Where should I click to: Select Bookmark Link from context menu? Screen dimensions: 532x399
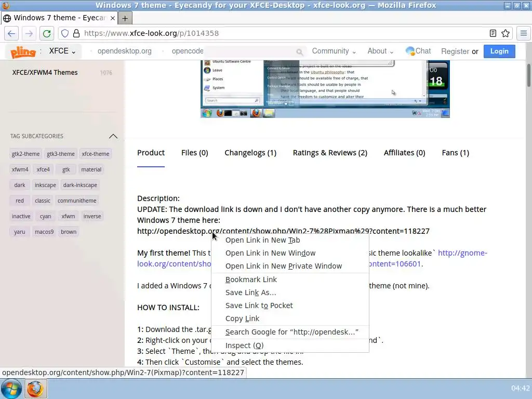(290, 279)
